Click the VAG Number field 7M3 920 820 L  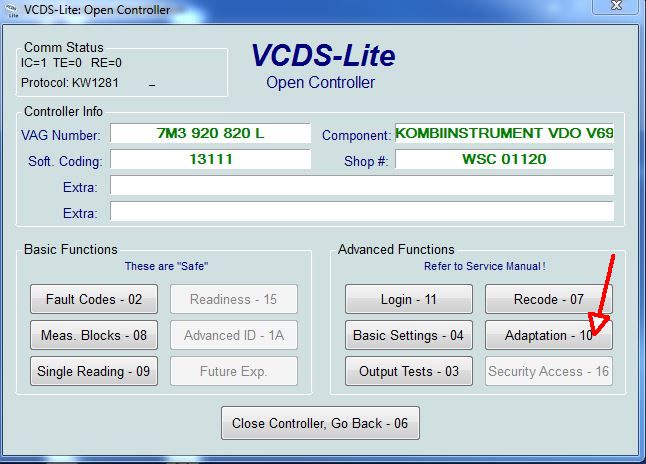click(x=211, y=133)
